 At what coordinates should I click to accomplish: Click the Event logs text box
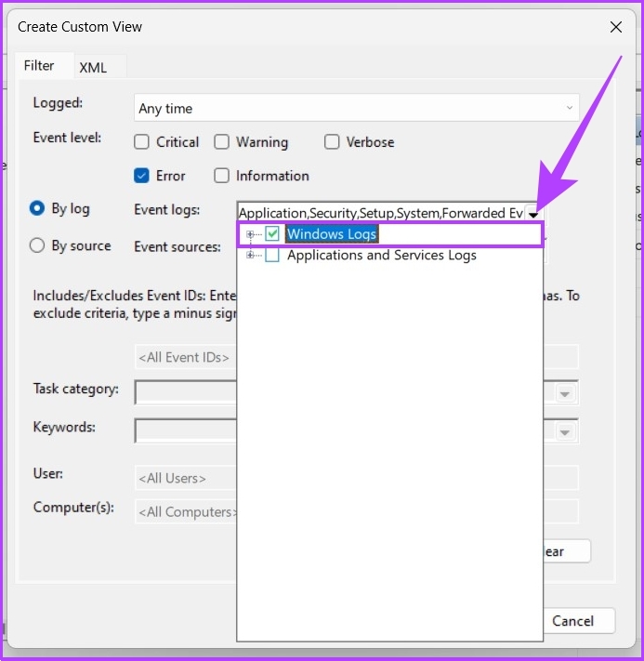(x=381, y=213)
